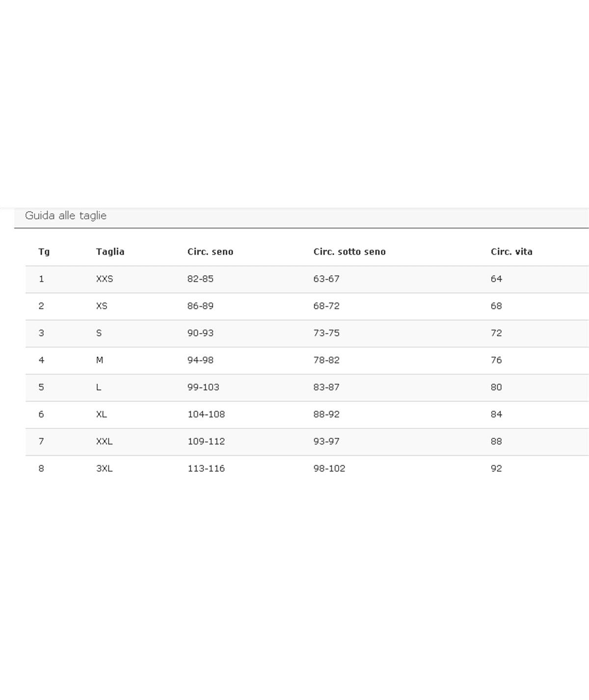Click bust measurement 82-85

pyautogui.click(x=200, y=279)
